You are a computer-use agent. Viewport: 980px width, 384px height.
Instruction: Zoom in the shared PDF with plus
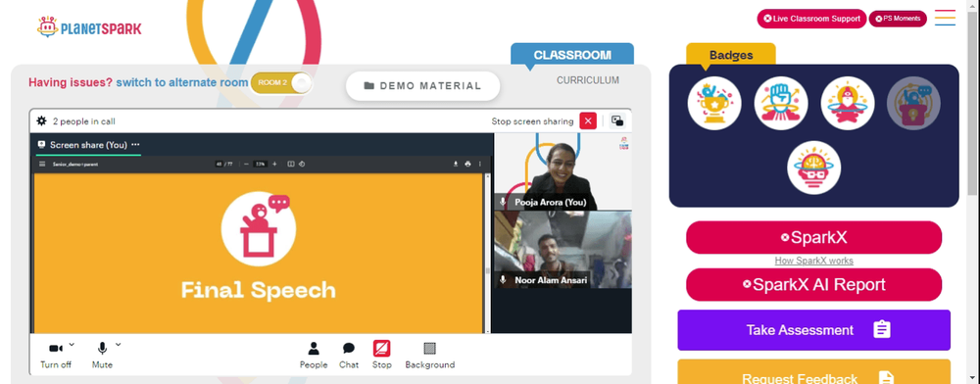click(275, 165)
